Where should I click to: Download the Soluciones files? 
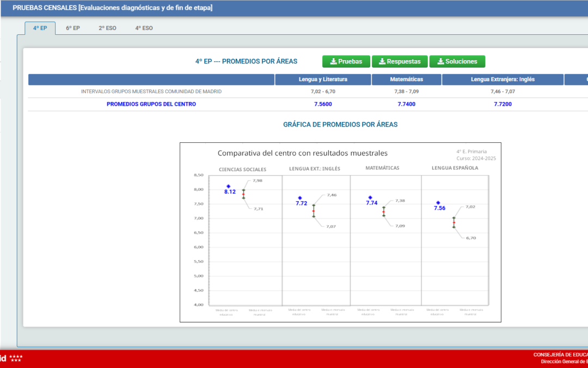[x=457, y=62]
